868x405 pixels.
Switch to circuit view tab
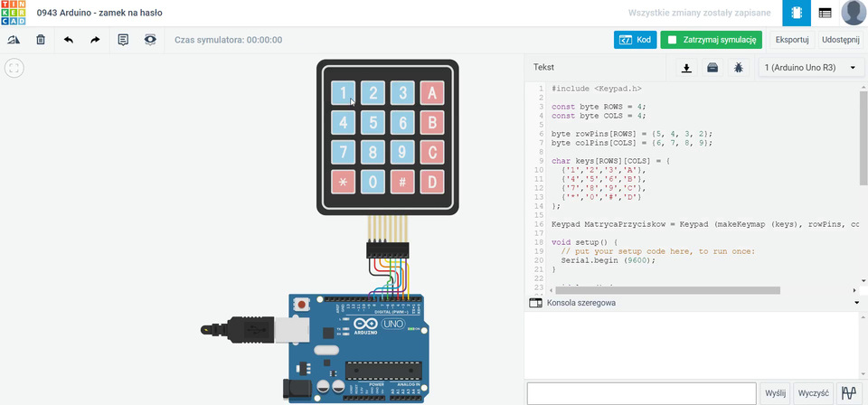coord(796,14)
